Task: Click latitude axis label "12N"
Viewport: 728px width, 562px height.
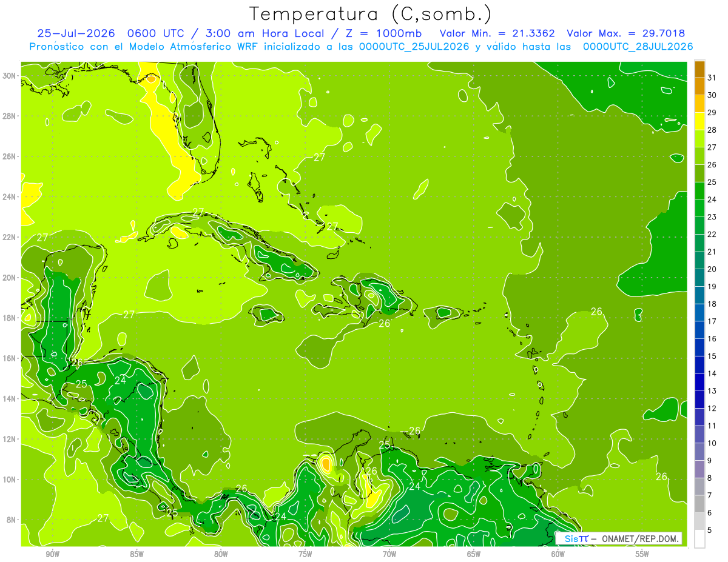Action: 9,439
